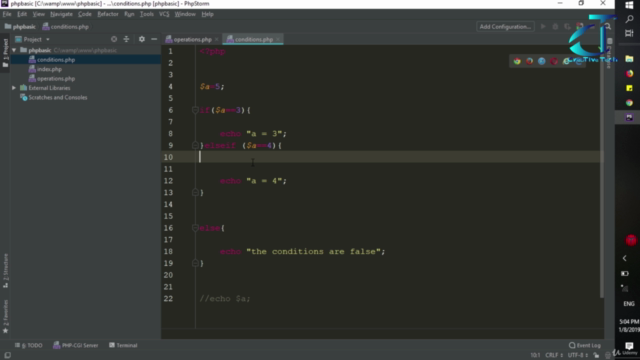The height and width of the screenshot is (360, 640).
Task: Click the collapse-all icon in Project panel
Action: tap(126, 39)
